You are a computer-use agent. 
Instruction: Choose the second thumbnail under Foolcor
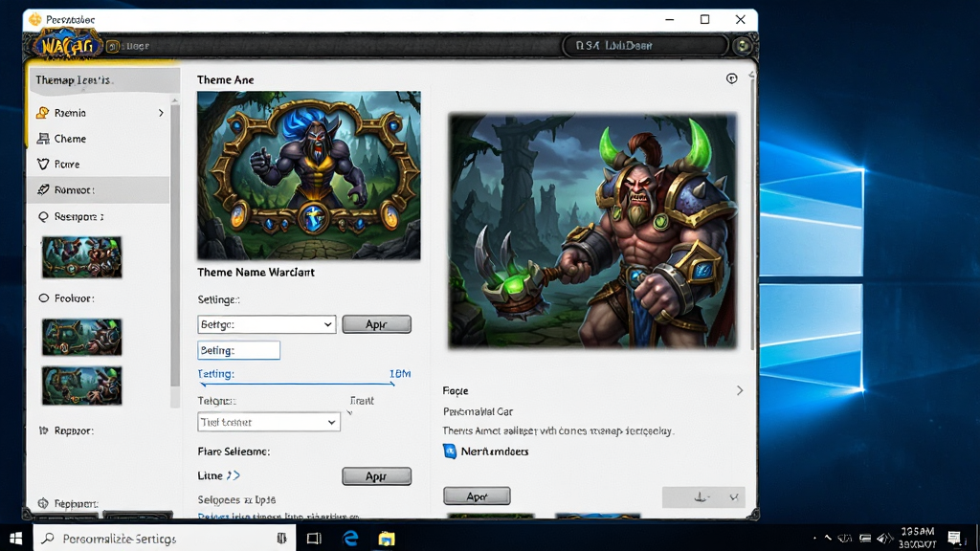[82, 386]
